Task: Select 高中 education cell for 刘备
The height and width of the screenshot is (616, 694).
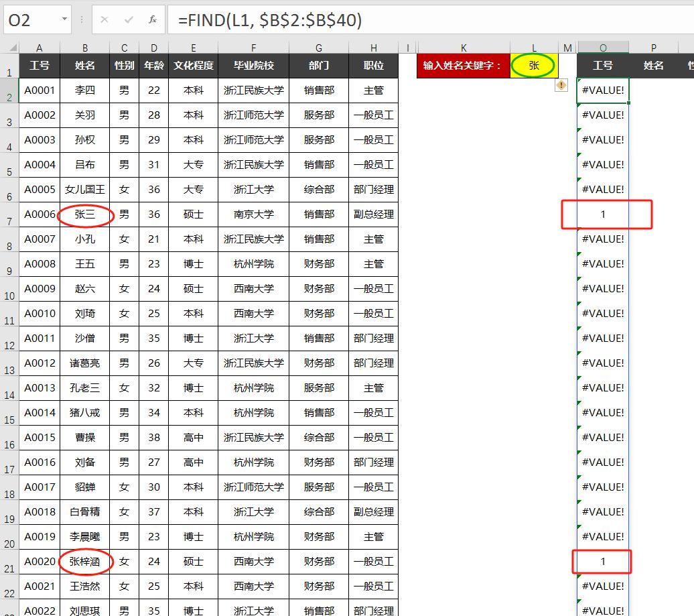Action: pyautogui.click(x=194, y=463)
